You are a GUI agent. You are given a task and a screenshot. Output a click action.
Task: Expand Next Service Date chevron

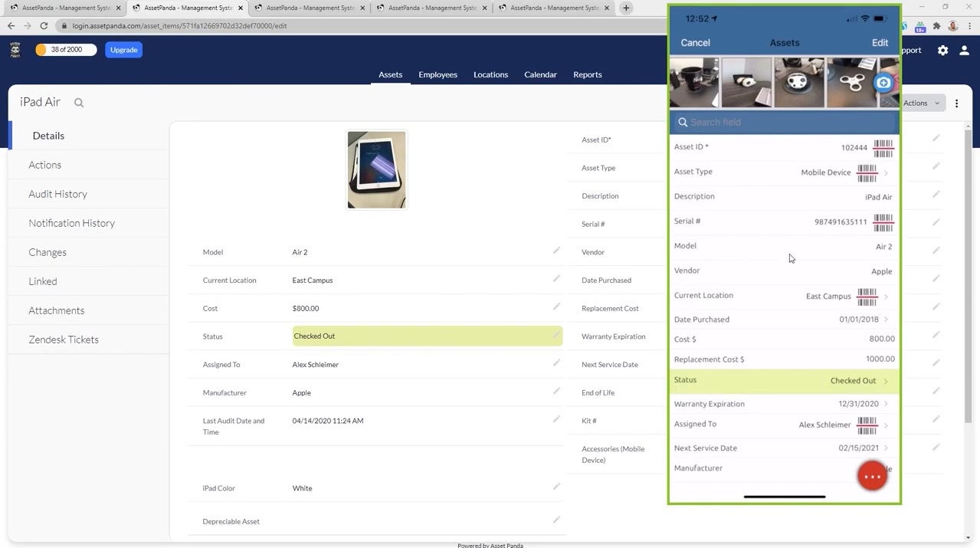click(x=886, y=448)
